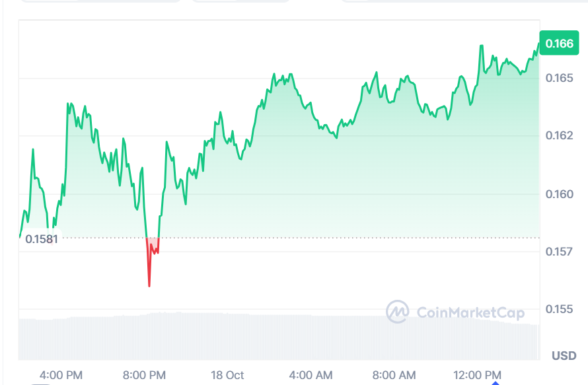Select the 12:00 PM time axis label

click(477, 375)
